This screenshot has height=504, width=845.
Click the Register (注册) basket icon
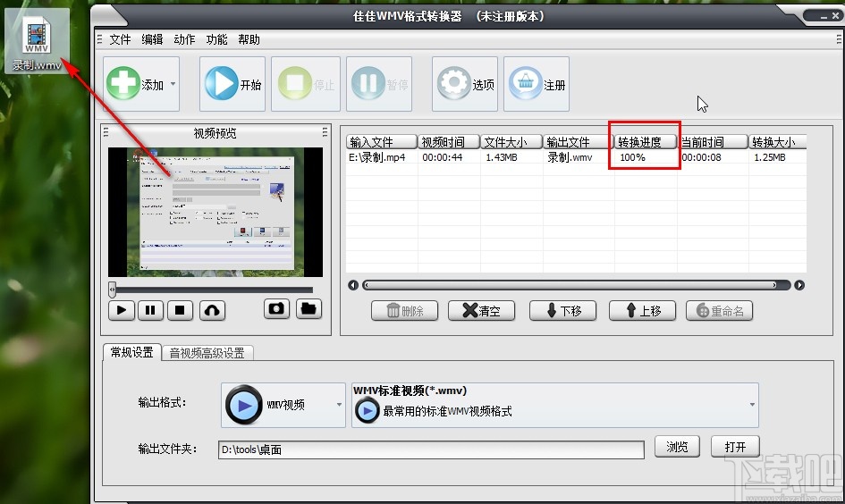pyautogui.click(x=526, y=83)
